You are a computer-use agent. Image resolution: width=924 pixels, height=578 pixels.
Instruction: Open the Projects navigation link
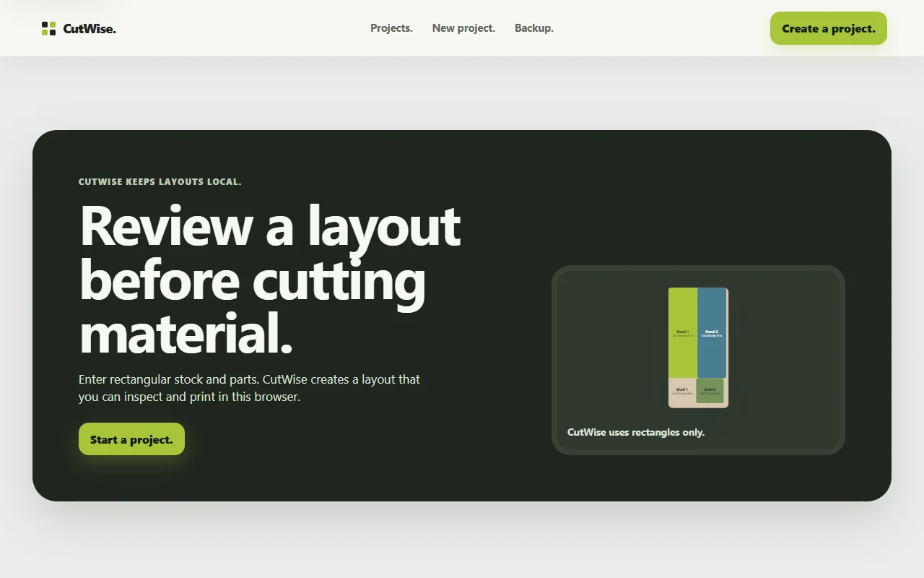click(391, 28)
